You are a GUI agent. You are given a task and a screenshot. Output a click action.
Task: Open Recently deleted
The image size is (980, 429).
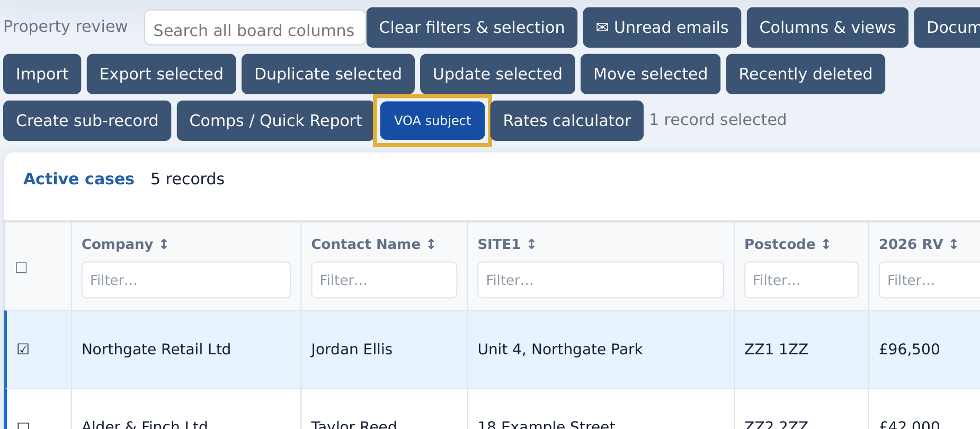[806, 74]
